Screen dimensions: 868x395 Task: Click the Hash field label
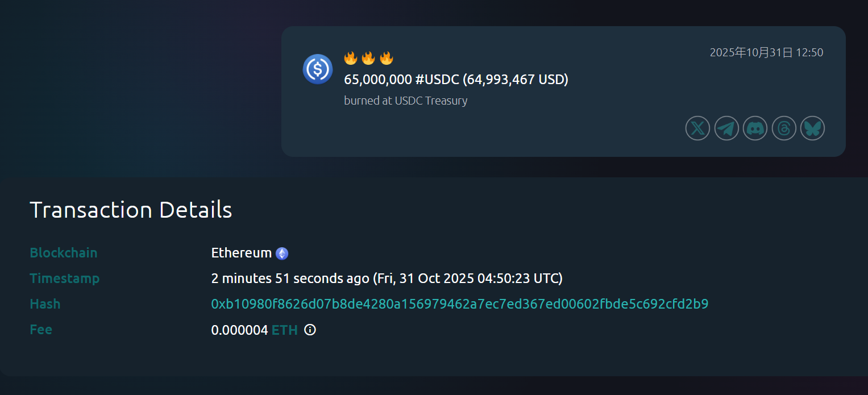point(45,304)
